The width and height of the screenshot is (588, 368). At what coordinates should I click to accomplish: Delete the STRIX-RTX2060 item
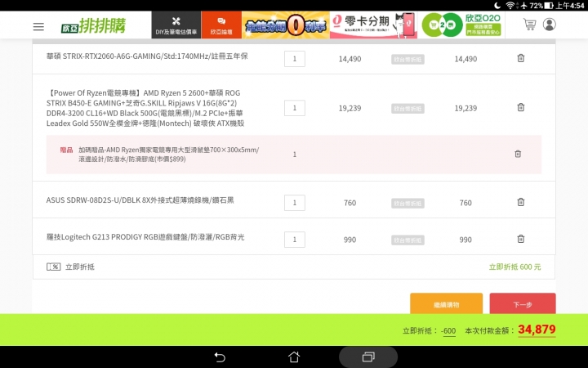[x=521, y=58]
